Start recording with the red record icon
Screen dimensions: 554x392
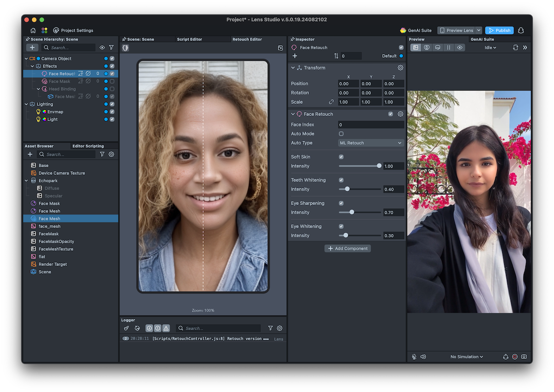[x=515, y=357]
